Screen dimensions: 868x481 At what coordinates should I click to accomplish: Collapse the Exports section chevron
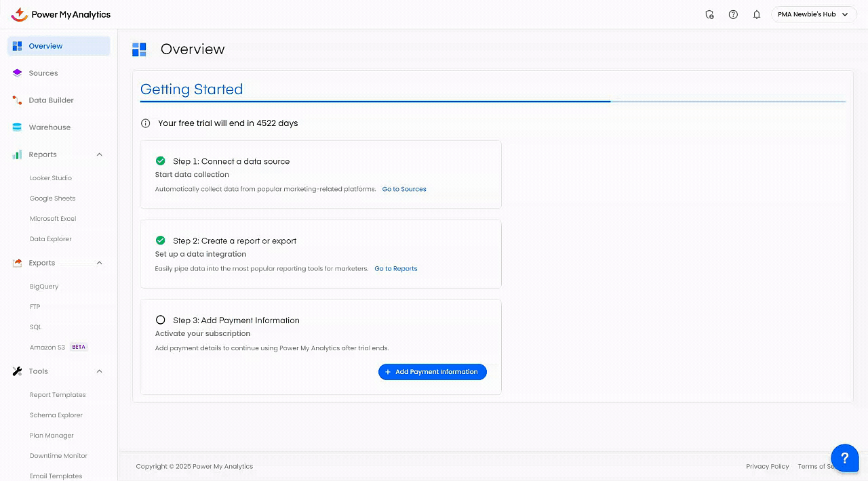pyautogui.click(x=99, y=263)
